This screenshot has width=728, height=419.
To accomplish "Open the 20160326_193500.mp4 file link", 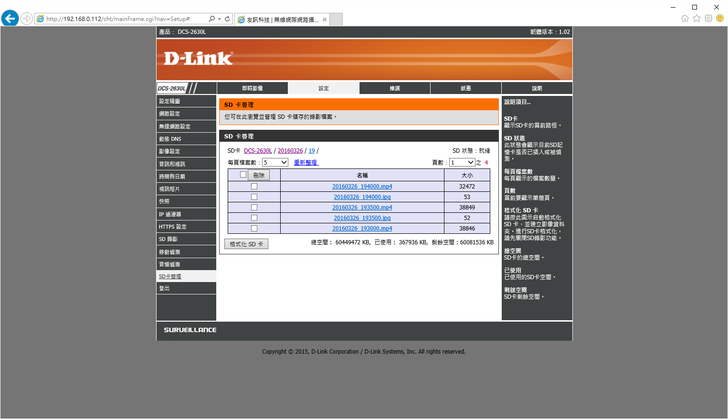I will [x=362, y=207].
